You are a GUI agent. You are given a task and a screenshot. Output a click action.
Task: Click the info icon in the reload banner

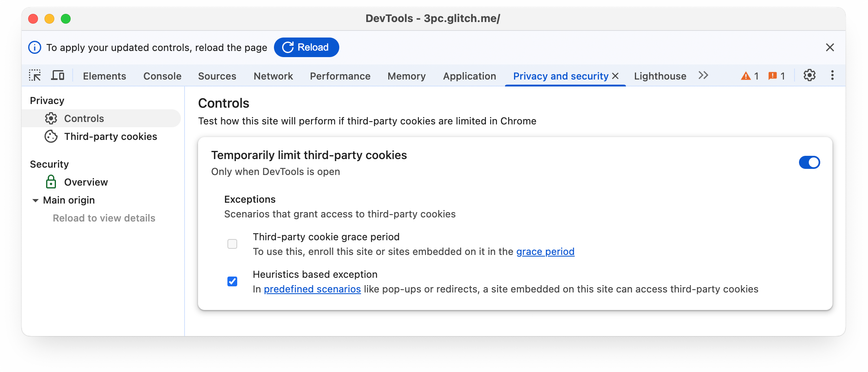[34, 47]
